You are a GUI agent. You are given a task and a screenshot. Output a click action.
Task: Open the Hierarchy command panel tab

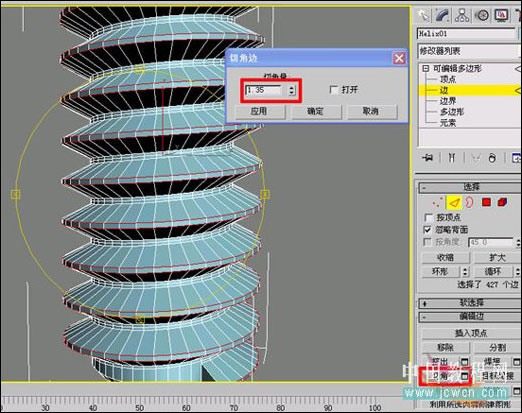coord(462,15)
